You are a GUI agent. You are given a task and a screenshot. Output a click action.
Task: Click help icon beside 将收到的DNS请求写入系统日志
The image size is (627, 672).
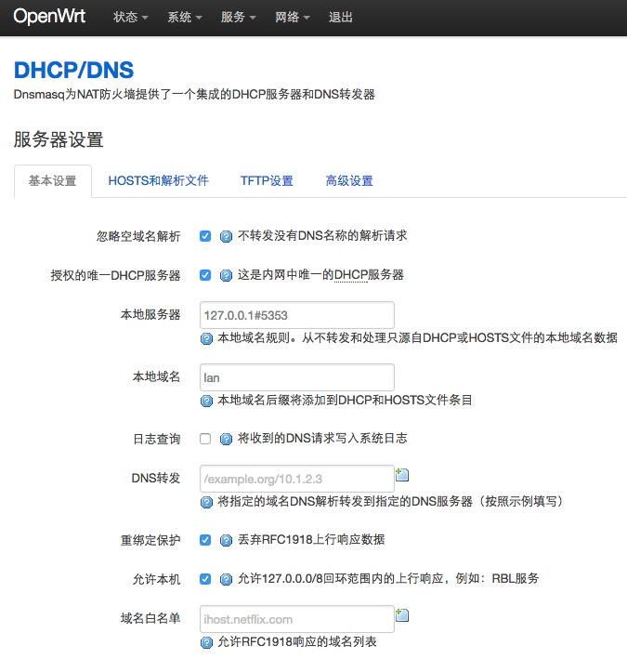click(x=226, y=439)
